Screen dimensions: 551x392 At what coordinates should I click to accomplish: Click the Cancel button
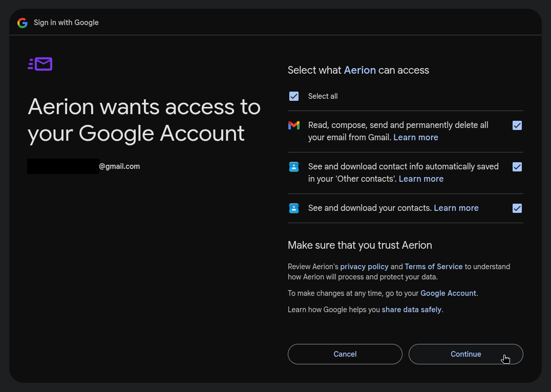(x=345, y=354)
